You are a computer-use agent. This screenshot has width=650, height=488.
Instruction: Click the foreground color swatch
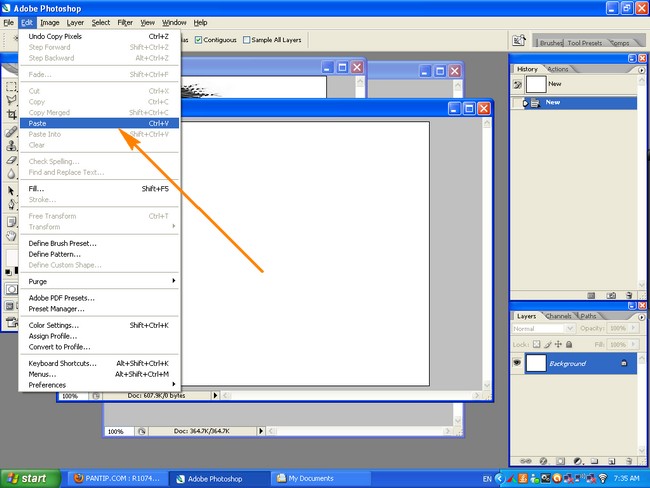tap(10, 257)
